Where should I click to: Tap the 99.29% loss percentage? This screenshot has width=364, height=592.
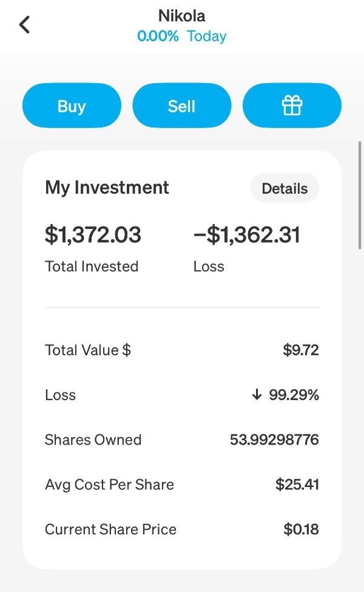pos(294,395)
